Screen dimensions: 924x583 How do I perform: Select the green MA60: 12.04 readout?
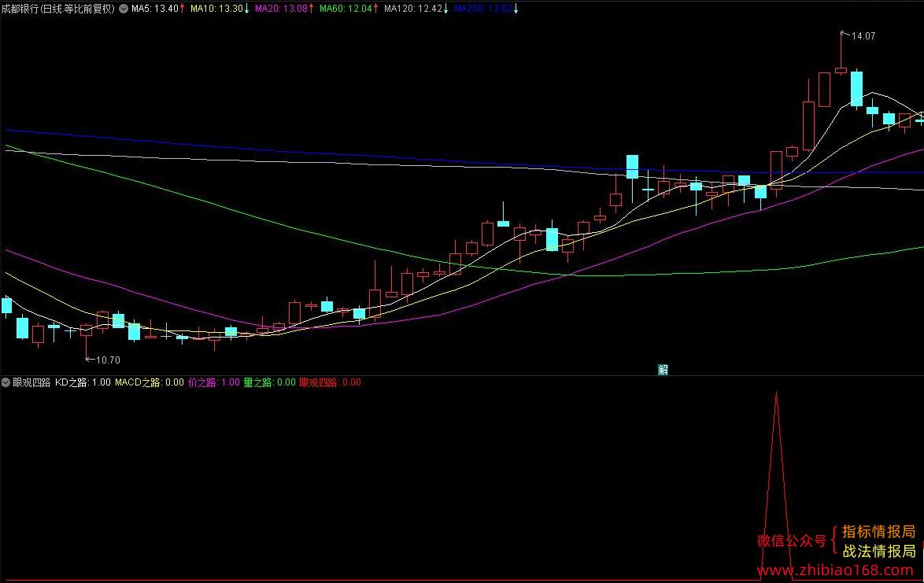point(348,9)
